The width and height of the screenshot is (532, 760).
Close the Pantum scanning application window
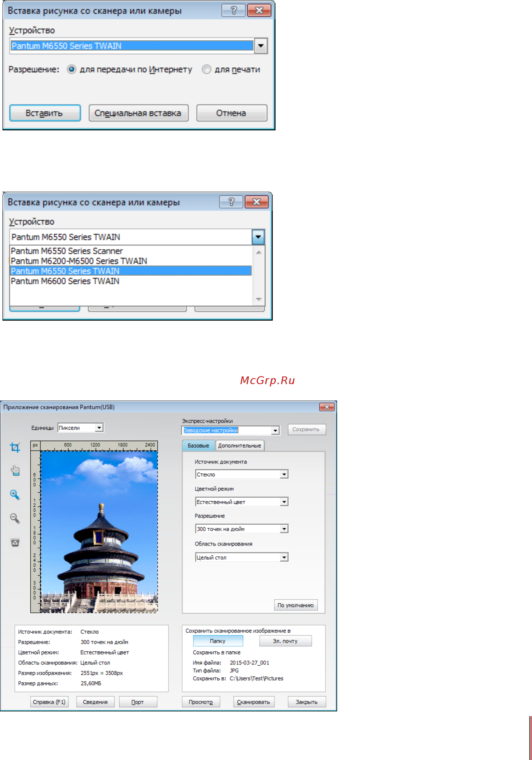[x=327, y=407]
